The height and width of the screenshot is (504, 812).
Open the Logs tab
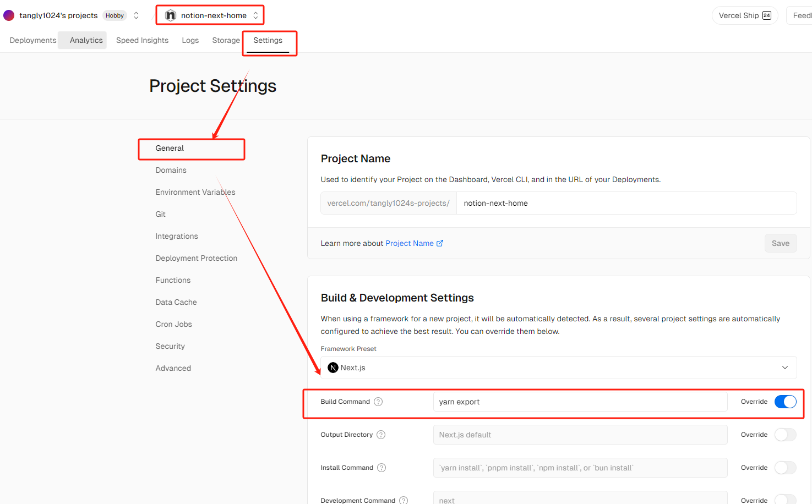(190, 40)
